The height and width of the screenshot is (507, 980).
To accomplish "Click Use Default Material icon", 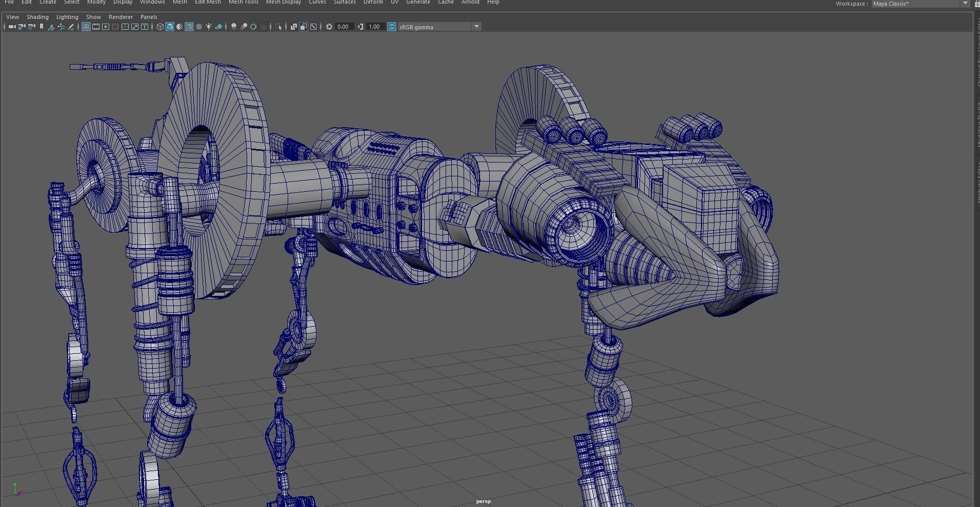I will click(179, 27).
